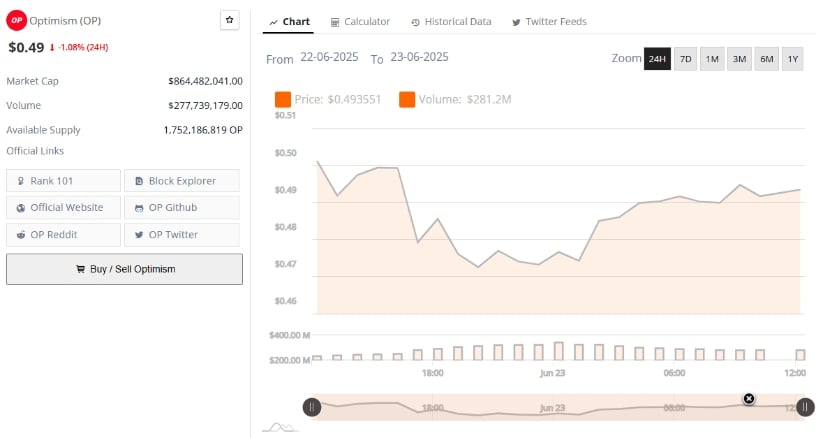This screenshot has height=438, width=825.
Task: Toggle the Volume series legend swatch
Action: tap(407, 99)
